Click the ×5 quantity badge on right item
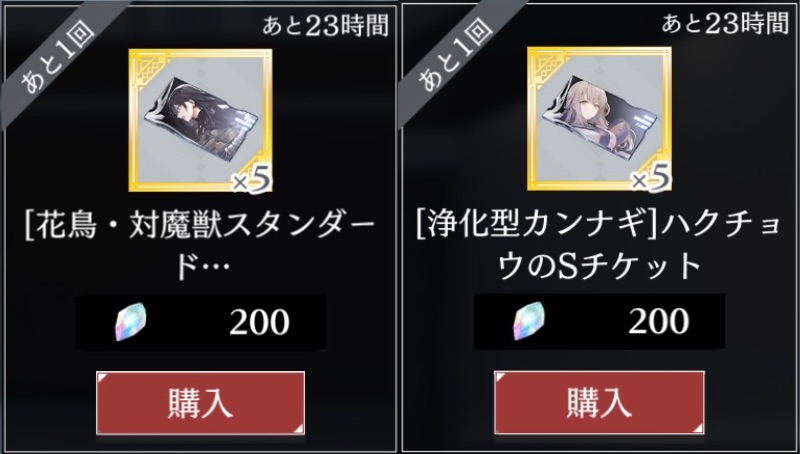 651,179
